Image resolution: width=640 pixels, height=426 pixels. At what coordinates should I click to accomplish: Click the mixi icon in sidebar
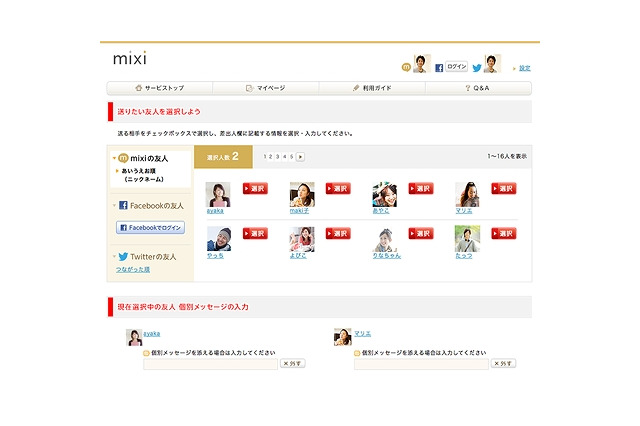tap(123, 158)
